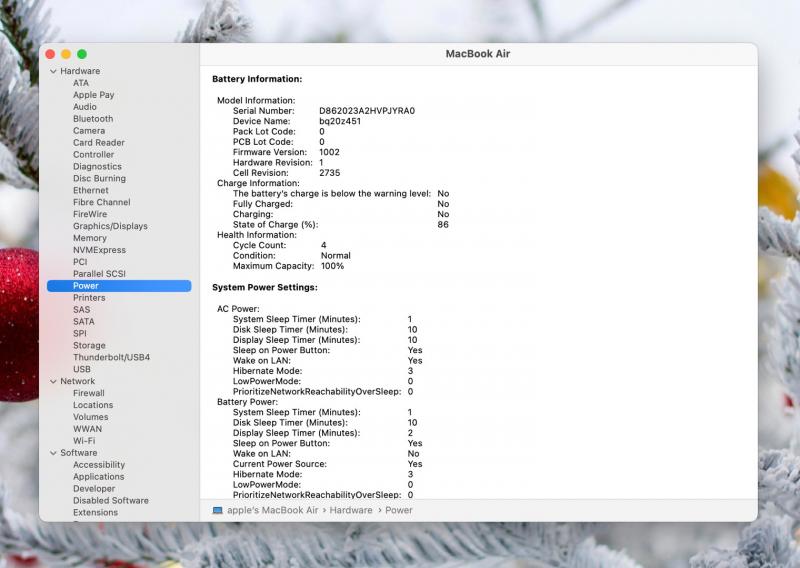Screen dimensions: 800x568
Task: Select PCI in the sidebar
Action: click(x=80, y=262)
